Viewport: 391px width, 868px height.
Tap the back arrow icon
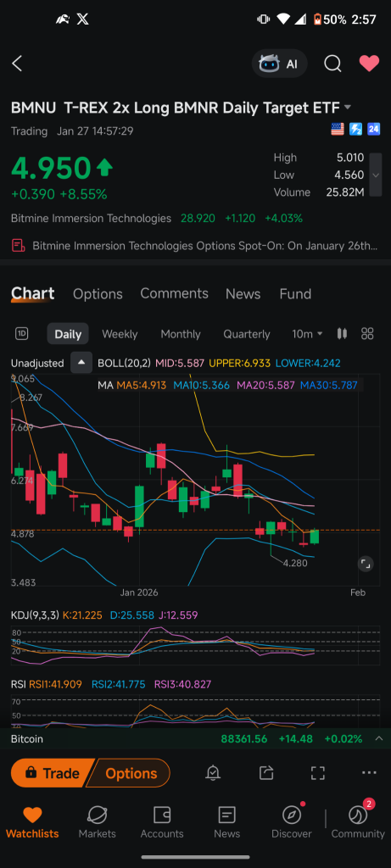tap(17, 64)
